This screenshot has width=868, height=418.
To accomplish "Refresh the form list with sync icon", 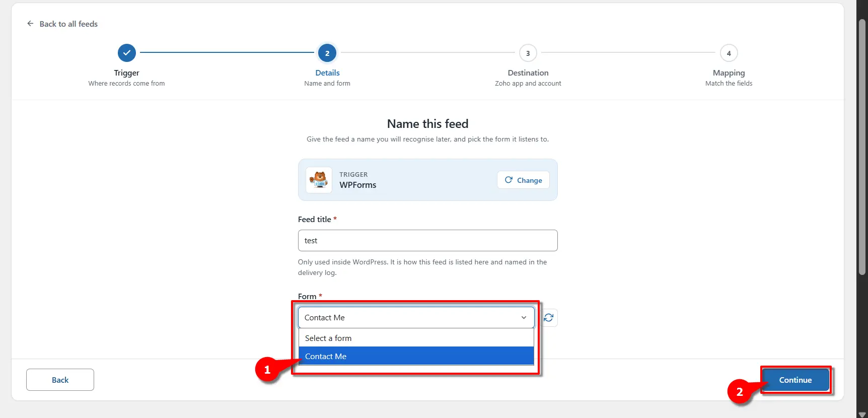I will click(548, 317).
